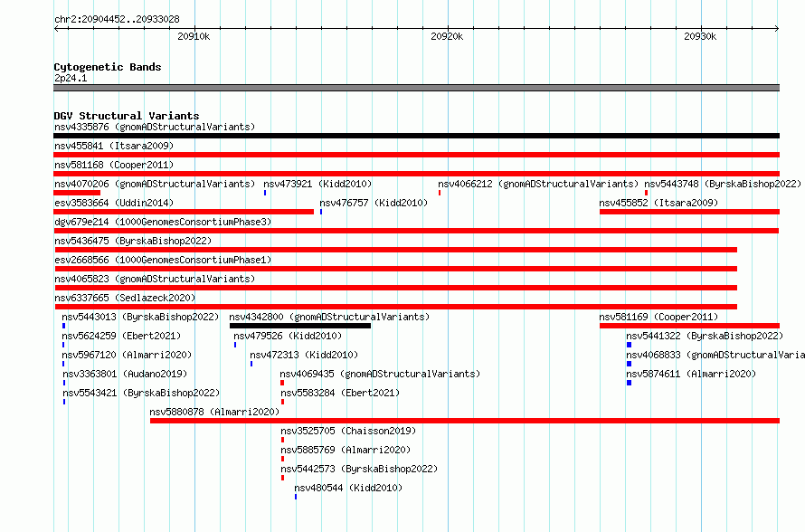Open nsv476757 (Kidd2010) variant label
Viewport: 805px width, 532px height.
pyautogui.click(x=374, y=203)
